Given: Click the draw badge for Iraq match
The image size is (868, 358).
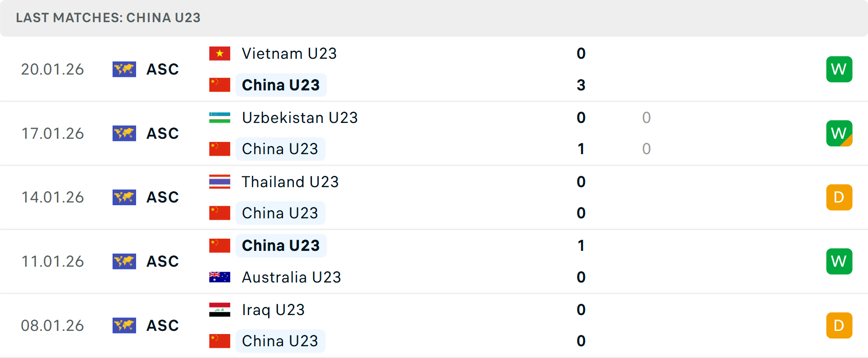Looking at the screenshot, I should click(839, 325).
